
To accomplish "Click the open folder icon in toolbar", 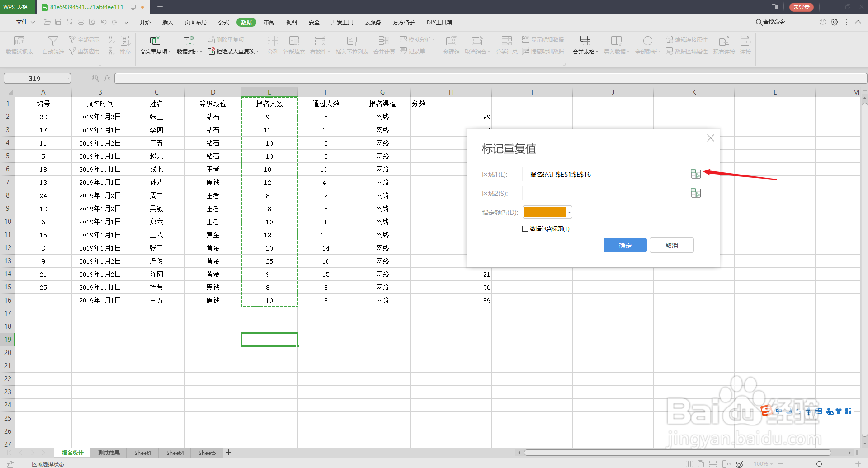I will (x=47, y=22).
